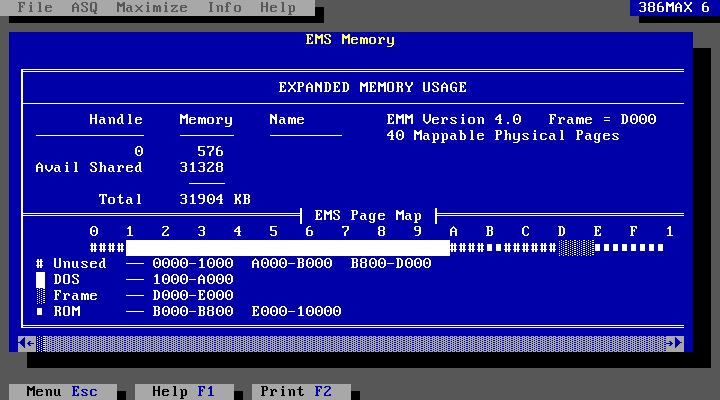Click the Frame legend shaded symbol
This screenshot has height=400, width=720.
pos(40,295)
